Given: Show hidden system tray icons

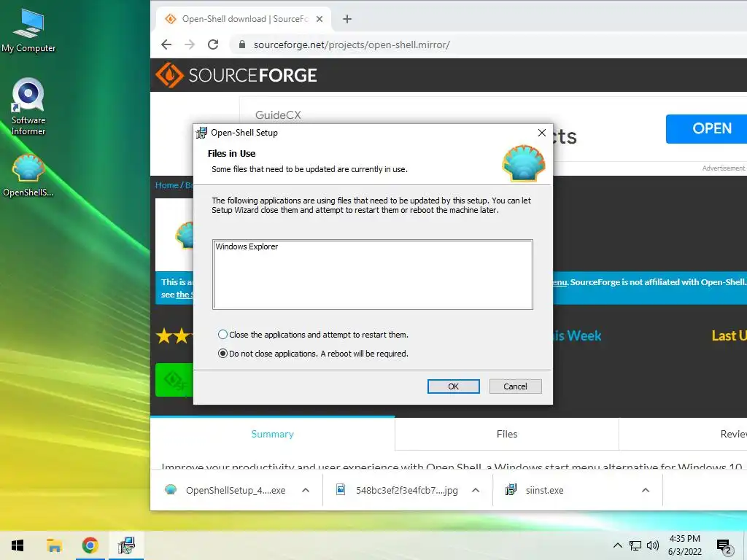Looking at the screenshot, I should coord(617,545).
